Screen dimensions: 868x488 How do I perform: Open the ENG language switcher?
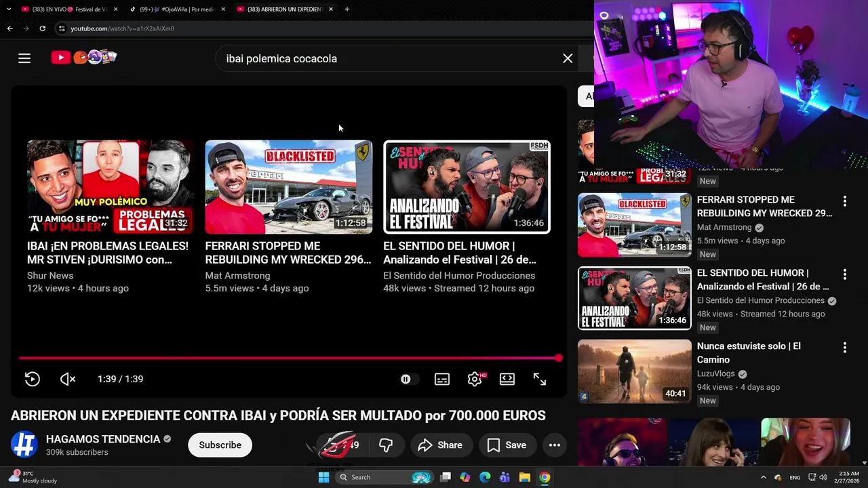coord(795,477)
